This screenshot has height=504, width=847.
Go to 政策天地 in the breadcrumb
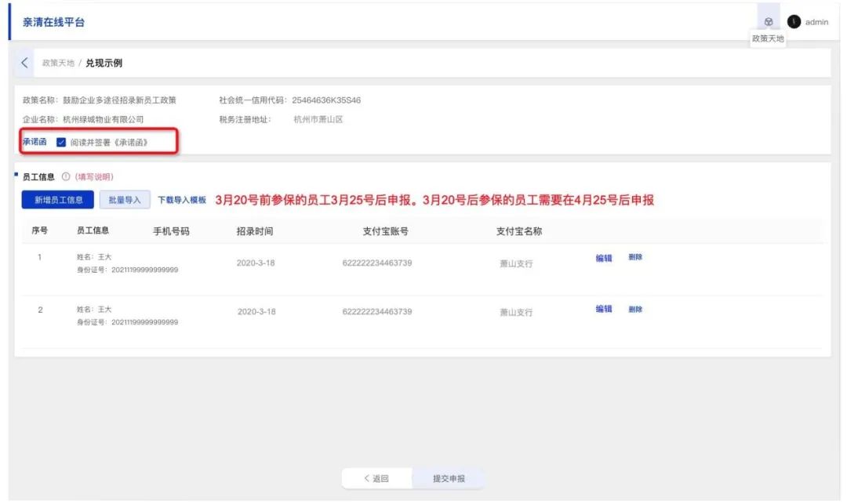pos(58,63)
